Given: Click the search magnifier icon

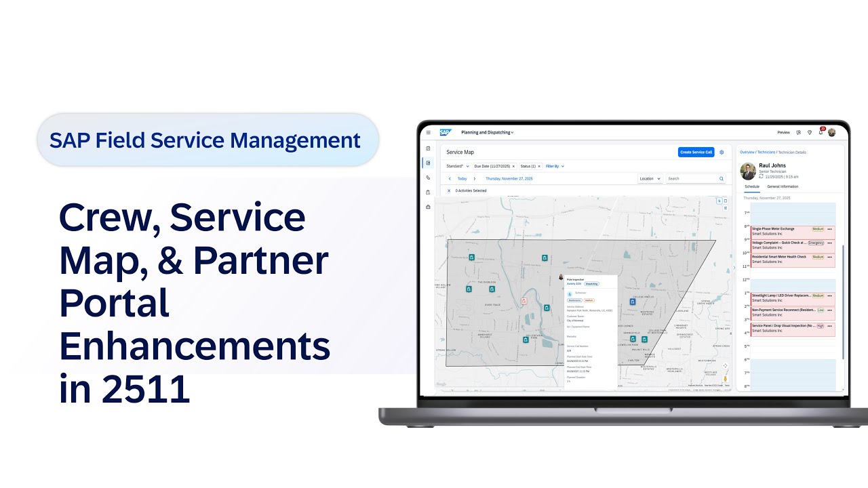Looking at the screenshot, I should click(722, 179).
